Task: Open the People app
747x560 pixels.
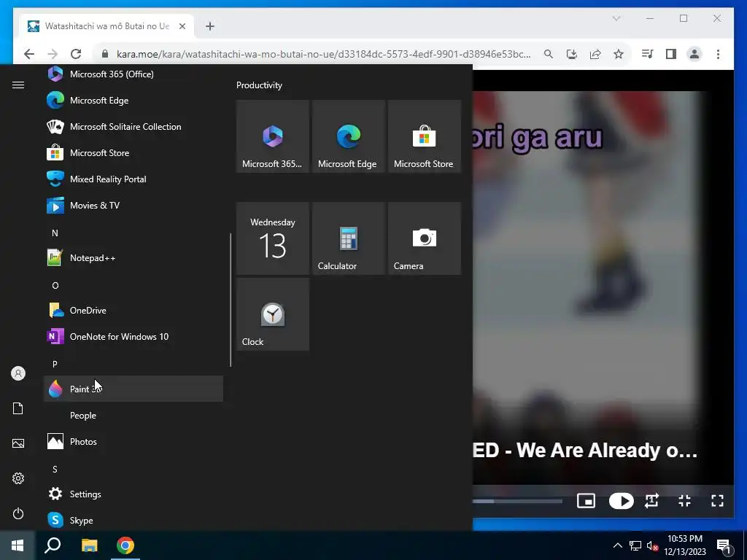Action: click(133, 415)
